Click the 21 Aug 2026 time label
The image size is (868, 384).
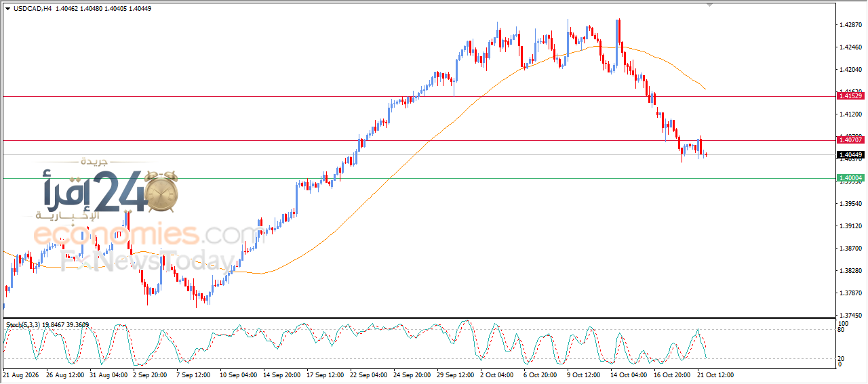[x=20, y=375]
